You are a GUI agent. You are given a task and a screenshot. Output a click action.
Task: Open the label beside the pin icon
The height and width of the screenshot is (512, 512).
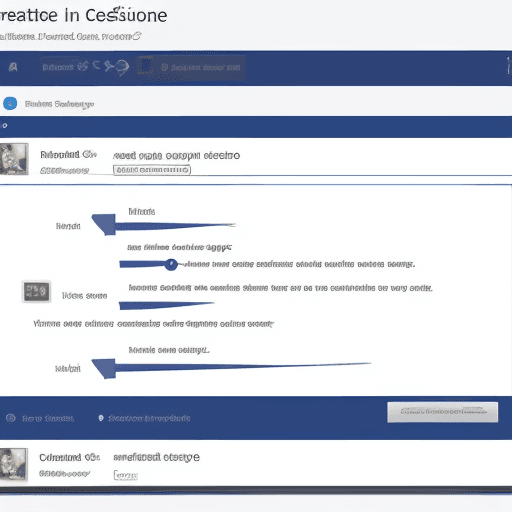(x=149, y=418)
